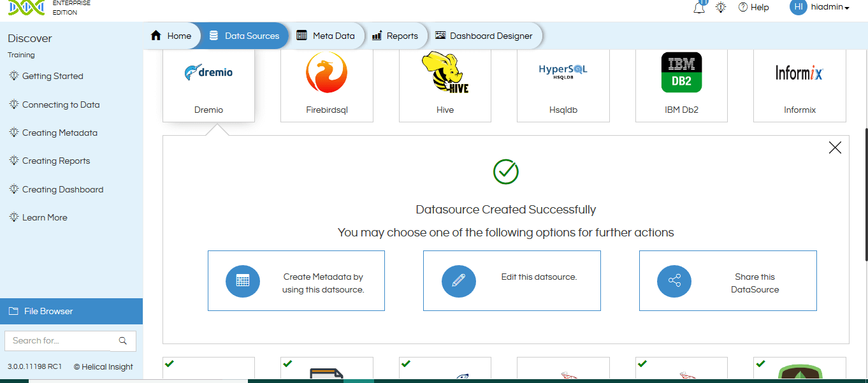
Task: Click the Reports bar chart icon
Action: pyautogui.click(x=377, y=36)
